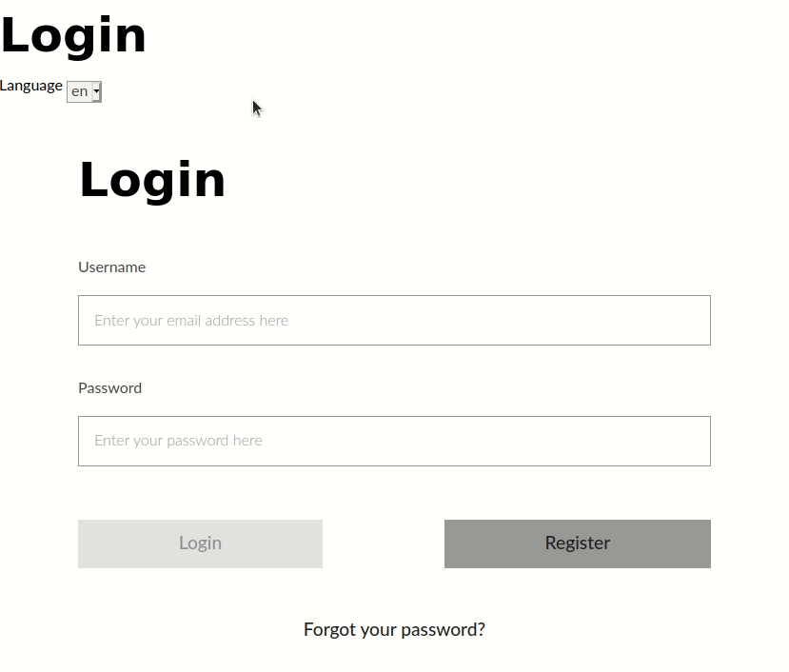This screenshot has height=672, width=789.
Task: Click the 'en' text in language selector
Action: [79, 91]
